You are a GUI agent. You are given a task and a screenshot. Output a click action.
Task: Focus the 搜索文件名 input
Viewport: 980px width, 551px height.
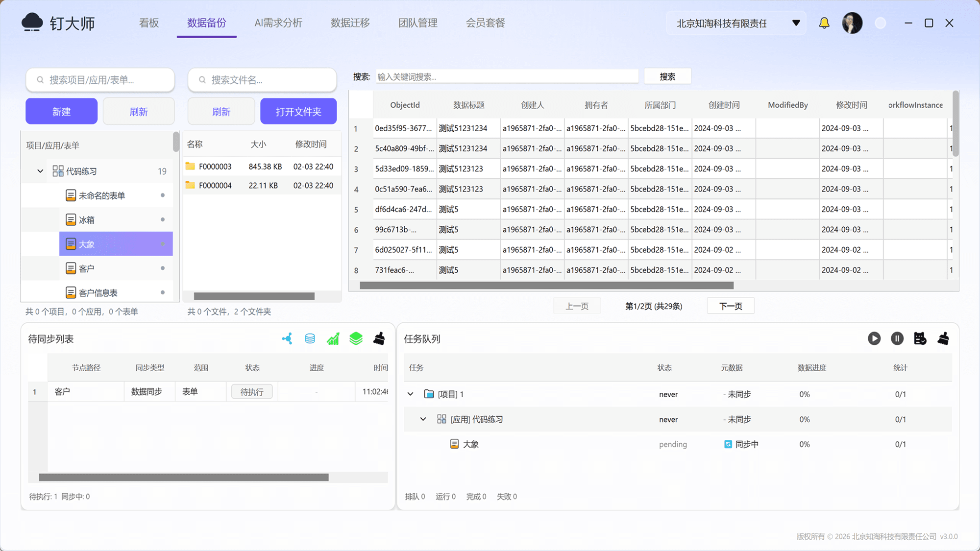click(262, 80)
